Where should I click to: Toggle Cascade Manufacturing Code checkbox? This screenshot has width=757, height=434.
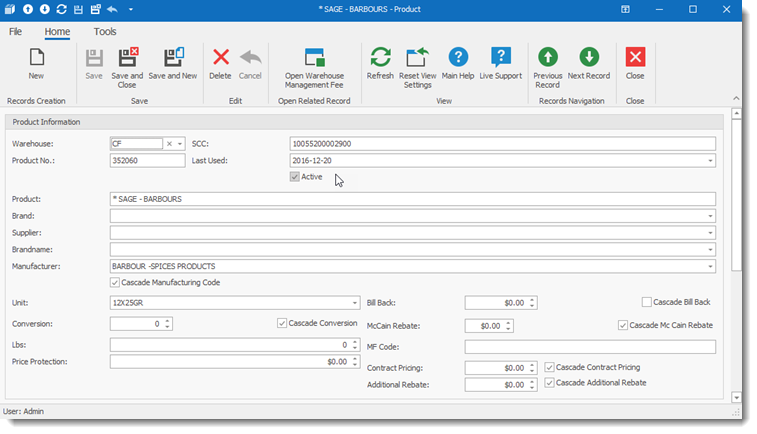(x=114, y=283)
